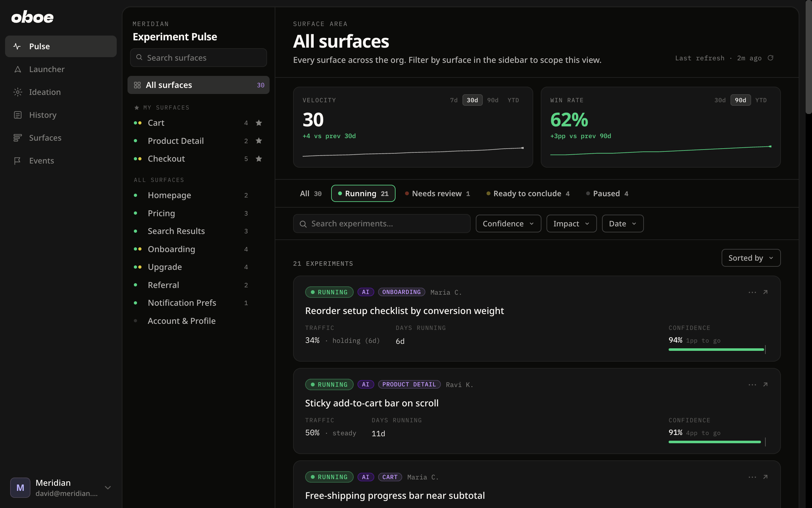Viewport: 812px width, 508px height.
Task: Select the Running 21 tab
Action: coord(363,194)
